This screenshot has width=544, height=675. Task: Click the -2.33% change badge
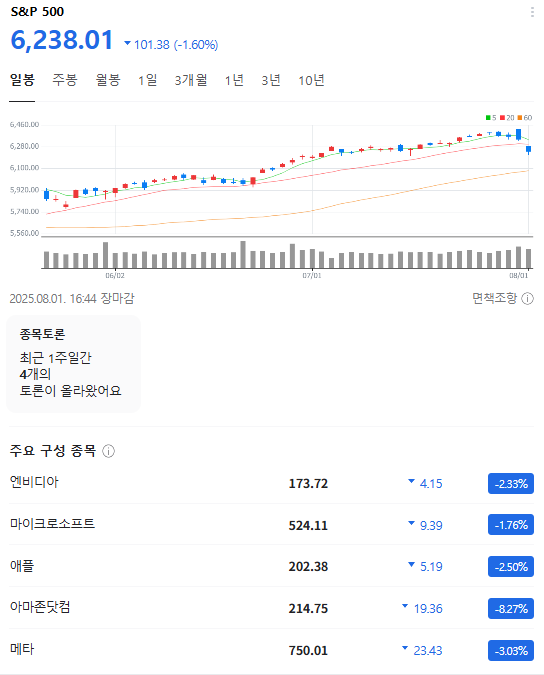tap(511, 484)
